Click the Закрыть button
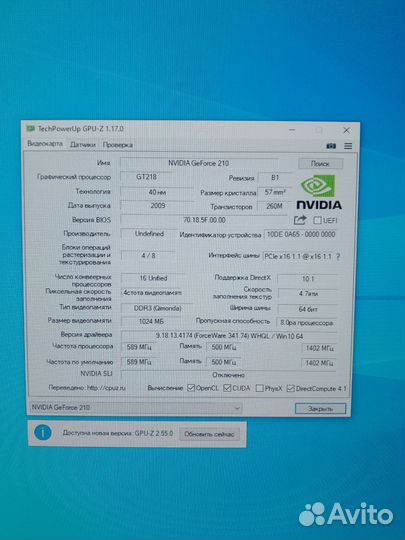This screenshot has height=540, width=405. coord(320,409)
